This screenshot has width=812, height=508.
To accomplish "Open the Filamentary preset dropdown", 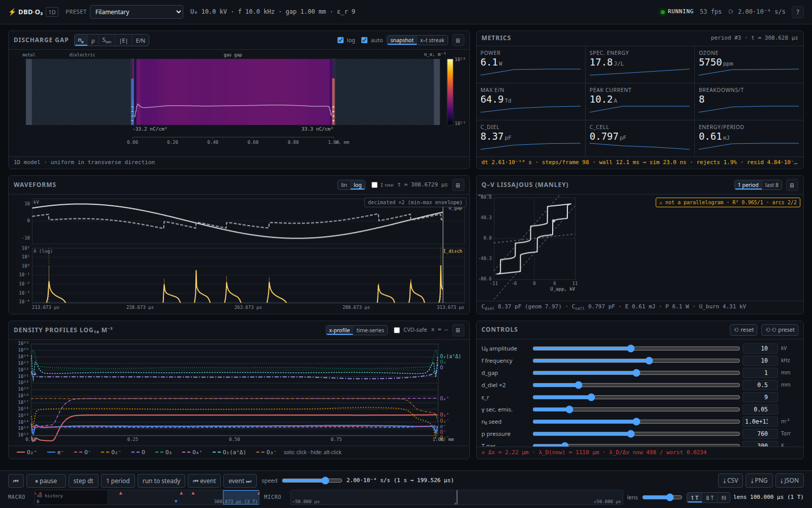I will tap(137, 12).
